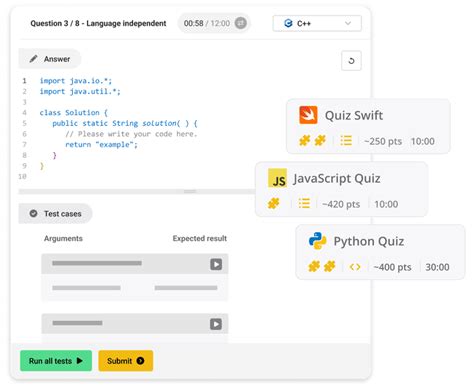Select the Test cases tab
The height and width of the screenshot is (388, 474).
coord(55,213)
